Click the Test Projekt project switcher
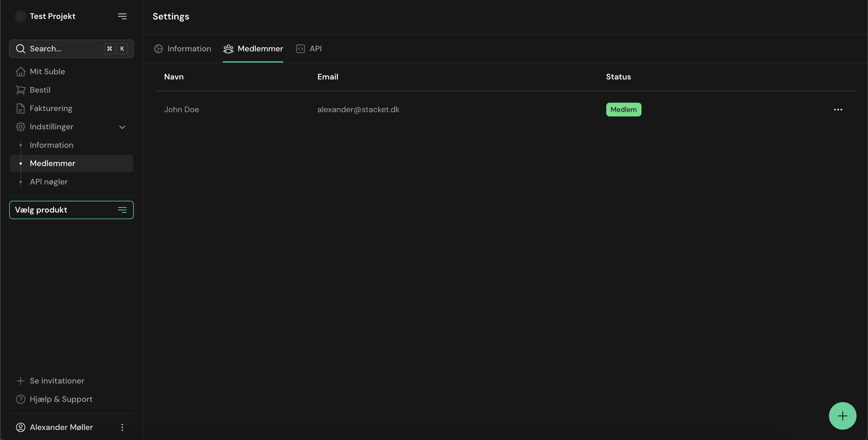The height and width of the screenshot is (440, 868). pyautogui.click(x=52, y=16)
